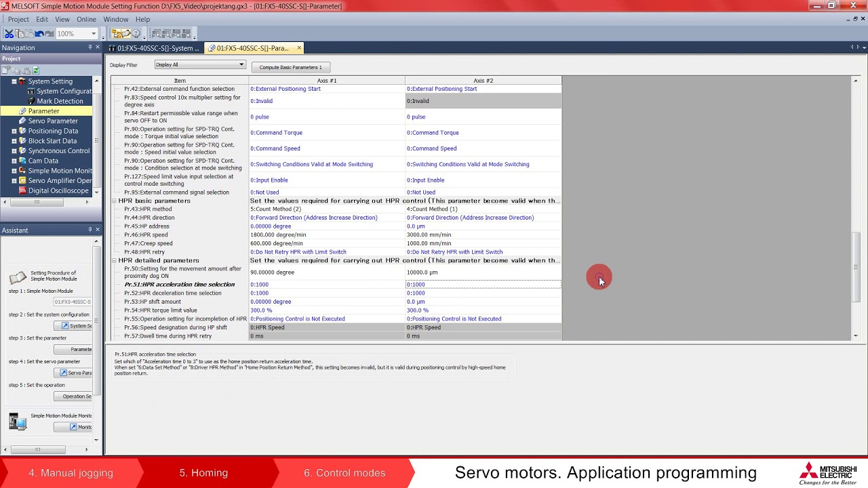Image resolution: width=868 pixels, height=488 pixels.
Task: Select the Pr.53 HP shift amount row label
Action: [x=153, y=302]
